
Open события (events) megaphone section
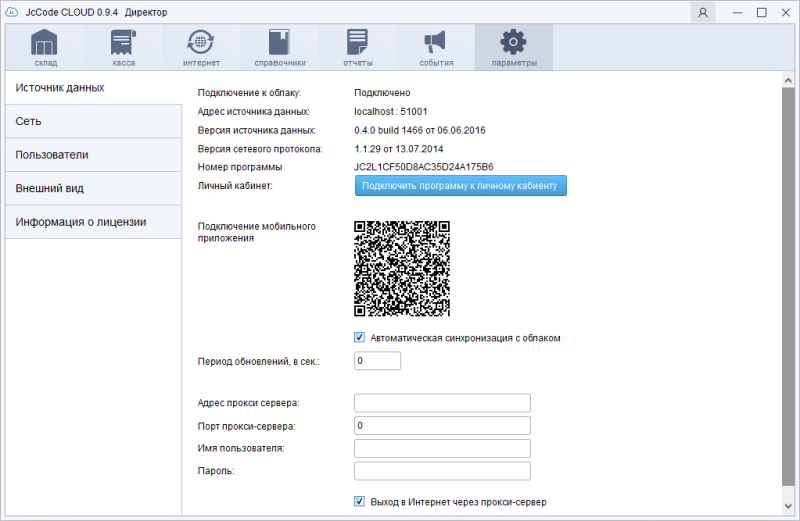(x=436, y=47)
